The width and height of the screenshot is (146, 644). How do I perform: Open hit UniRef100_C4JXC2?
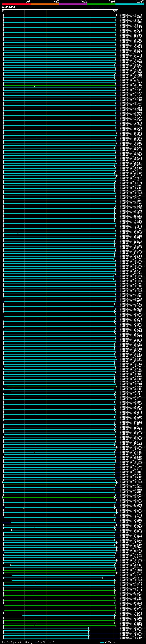[131, 615]
